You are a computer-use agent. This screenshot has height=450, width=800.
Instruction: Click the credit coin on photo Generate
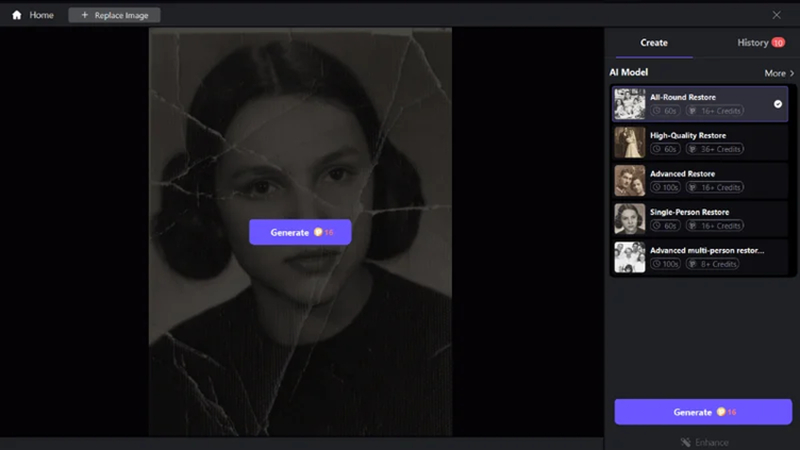[318, 232]
